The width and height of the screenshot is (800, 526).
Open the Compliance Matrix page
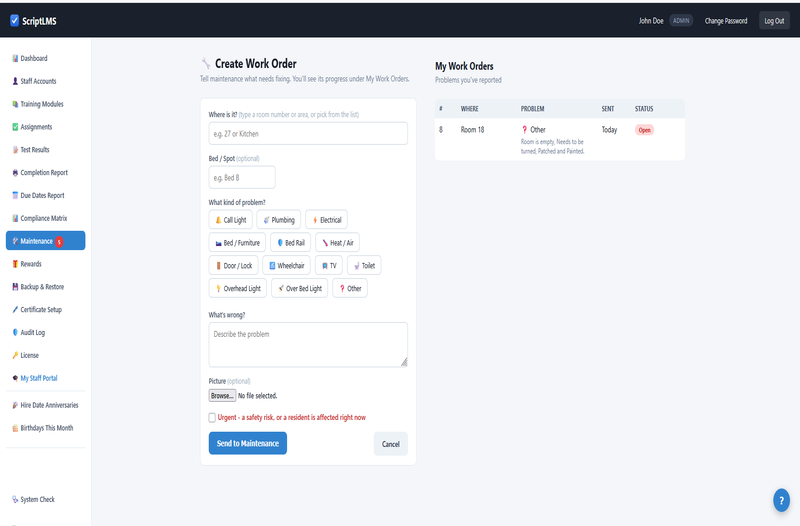[x=43, y=218]
